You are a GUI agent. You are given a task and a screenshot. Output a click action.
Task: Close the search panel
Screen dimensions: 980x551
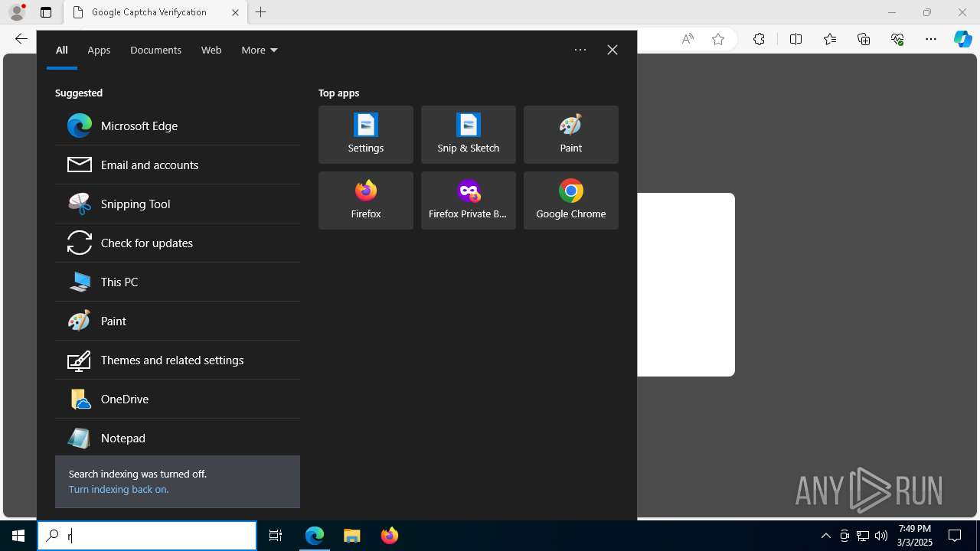click(612, 50)
